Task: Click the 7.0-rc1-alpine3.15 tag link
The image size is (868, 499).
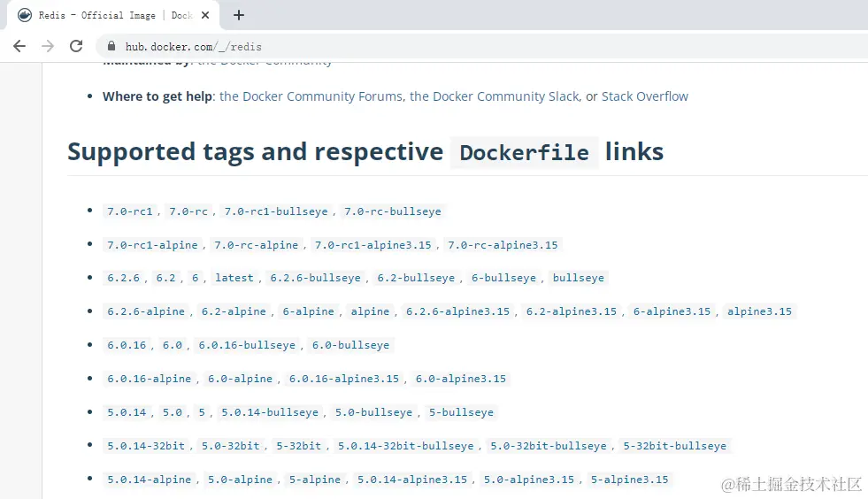Action: [x=373, y=245]
